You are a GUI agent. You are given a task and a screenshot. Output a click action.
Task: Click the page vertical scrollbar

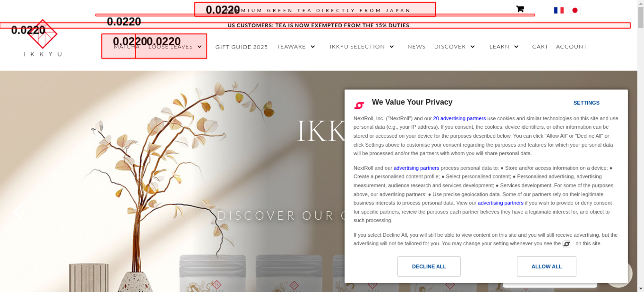click(640, 146)
